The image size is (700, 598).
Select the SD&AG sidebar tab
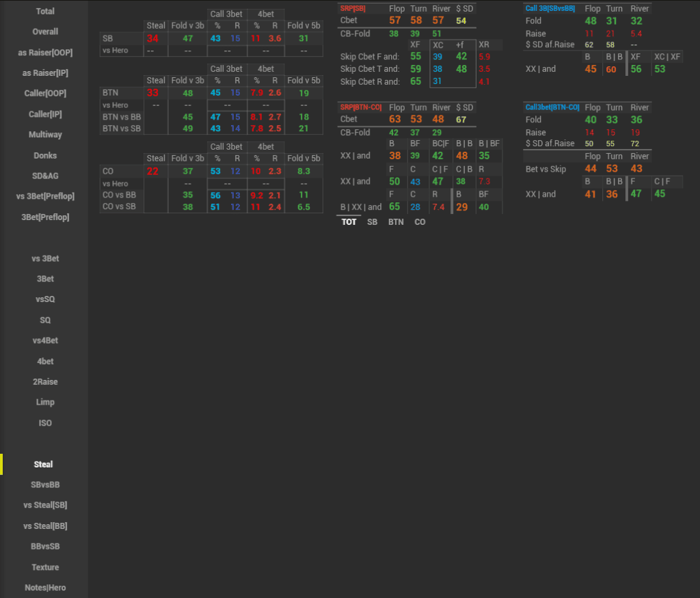(x=45, y=176)
